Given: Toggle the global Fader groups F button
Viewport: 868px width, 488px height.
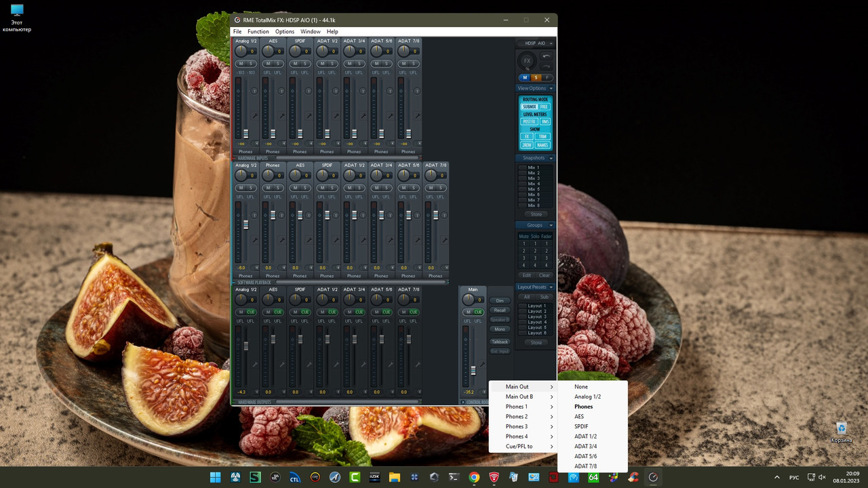Looking at the screenshot, I should 547,77.
